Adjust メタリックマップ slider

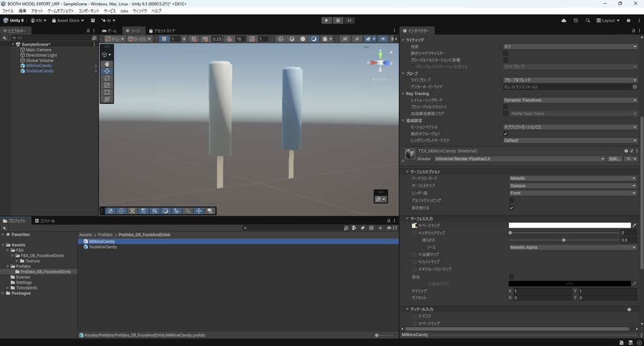point(564,233)
